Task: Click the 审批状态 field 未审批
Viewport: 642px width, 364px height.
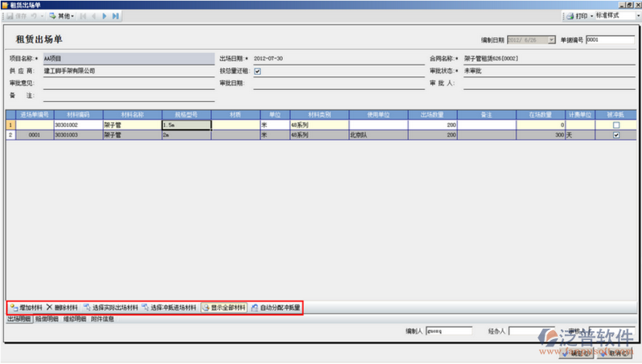Action: 549,71
